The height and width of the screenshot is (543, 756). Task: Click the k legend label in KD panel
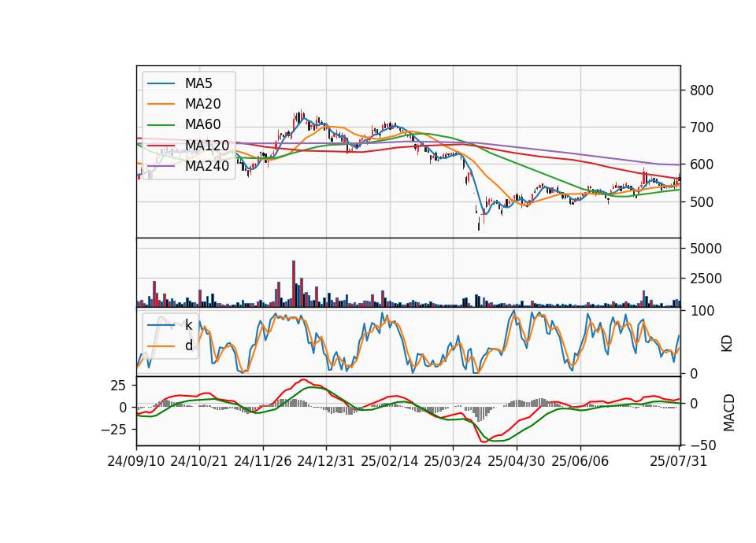(x=188, y=325)
